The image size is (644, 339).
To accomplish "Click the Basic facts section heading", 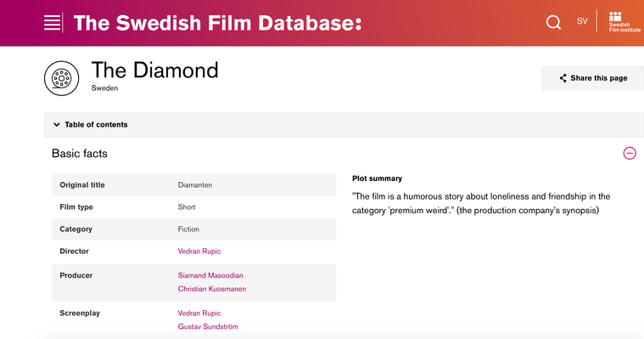I will tap(80, 154).
